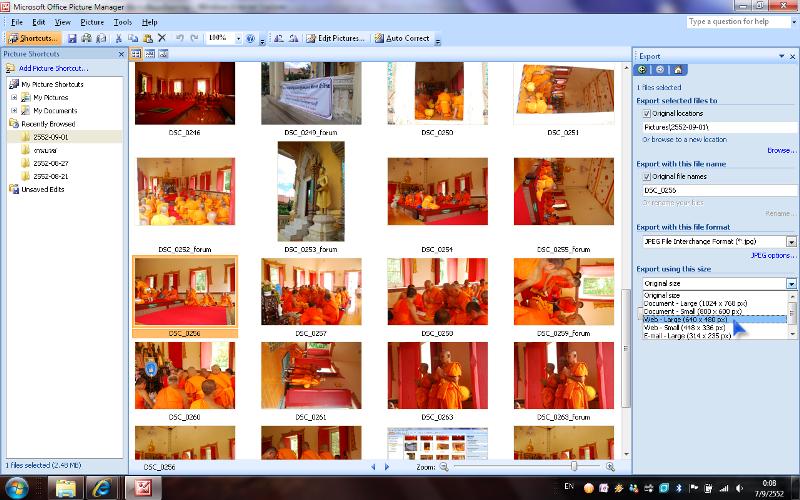Click the Save icon in toolbar
This screenshot has height=500, width=800.
coord(73,38)
